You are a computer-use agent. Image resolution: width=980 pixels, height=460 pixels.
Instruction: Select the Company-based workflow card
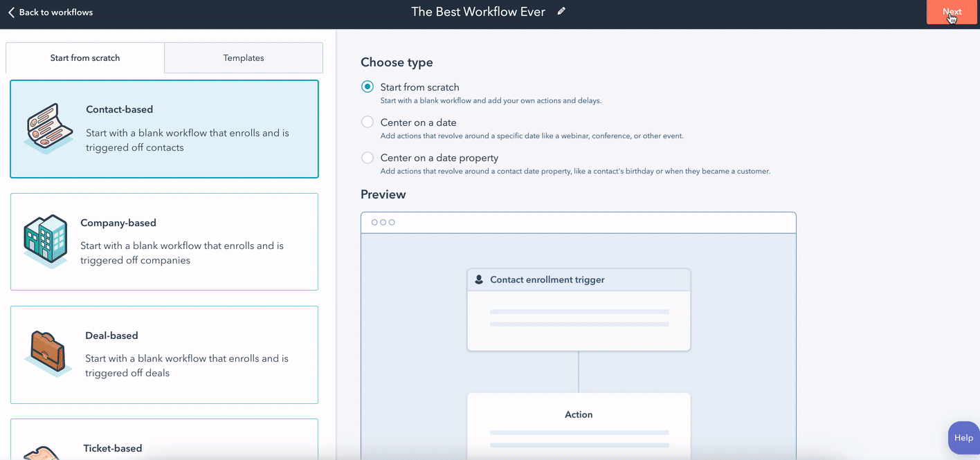point(164,241)
